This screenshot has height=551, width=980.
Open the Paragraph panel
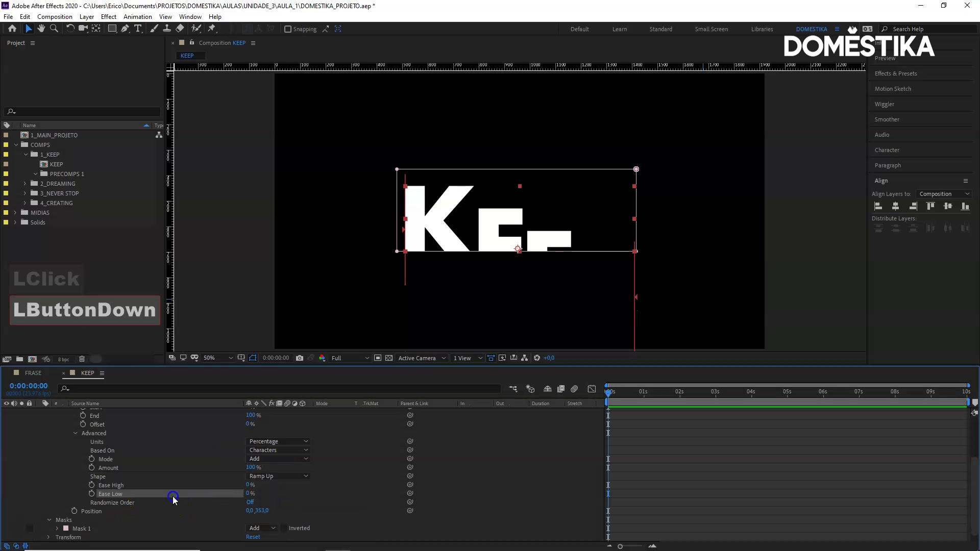click(888, 165)
